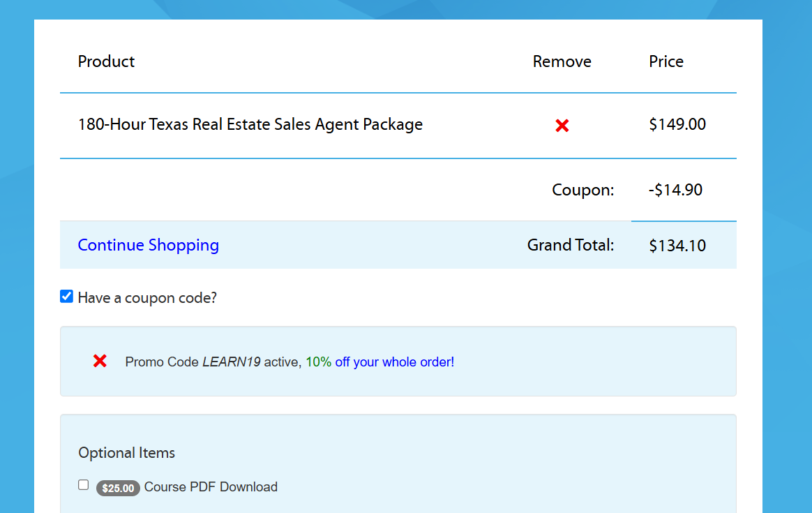The height and width of the screenshot is (513, 812).
Task: Click the LEARN19 promo code text
Action: point(232,362)
